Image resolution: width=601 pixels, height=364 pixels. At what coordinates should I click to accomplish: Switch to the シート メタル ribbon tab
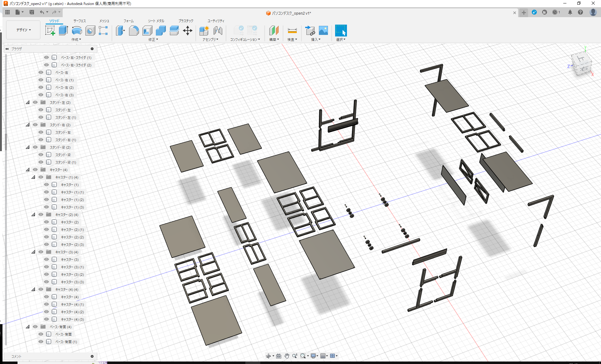[155, 21]
